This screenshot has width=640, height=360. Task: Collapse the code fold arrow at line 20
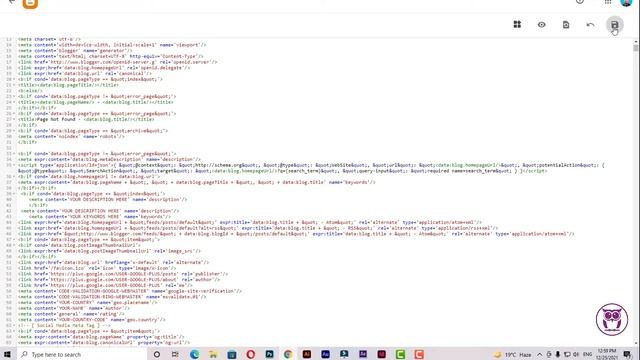[14, 79]
